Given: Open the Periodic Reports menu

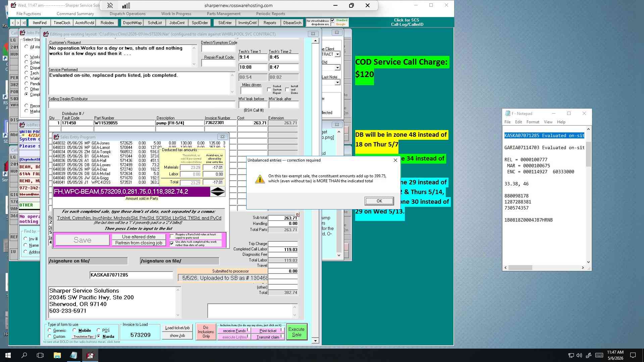Looking at the screenshot, I should pyautogui.click(x=270, y=14).
